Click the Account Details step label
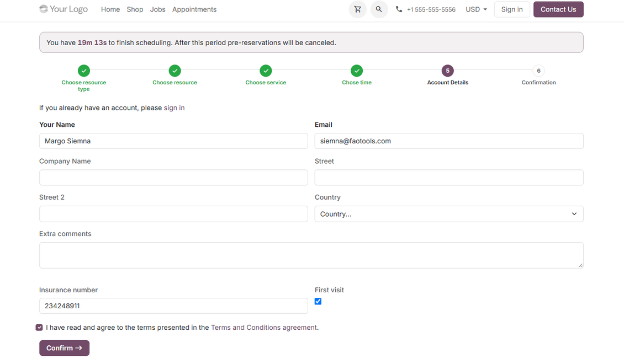The image size is (624, 364). pos(448,82)
